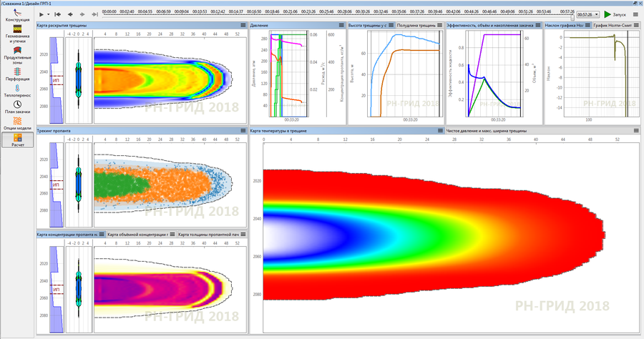Open the main hamburger menu beside Запуск
The image size is (644, 339).
[x=635, y=14]
